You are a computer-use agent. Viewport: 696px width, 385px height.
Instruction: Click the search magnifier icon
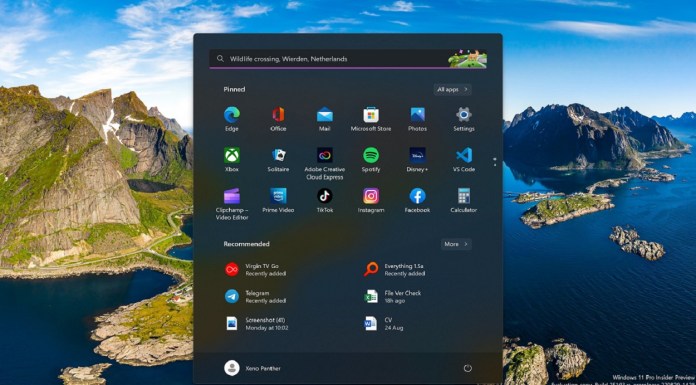[x=220, y=59]
